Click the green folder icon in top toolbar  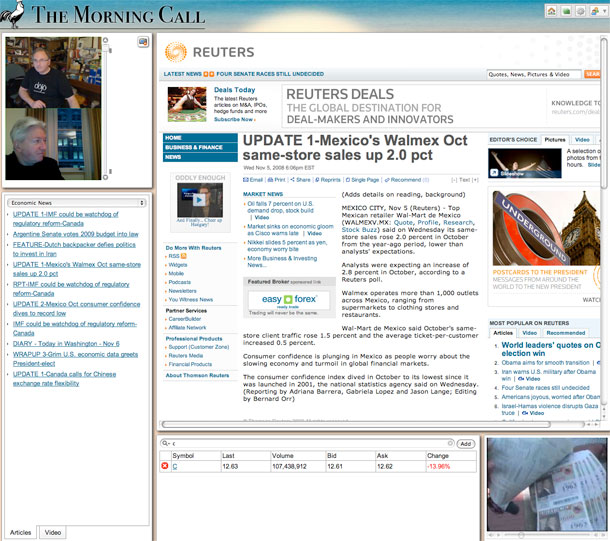pyautogui.click(x=566, y=11)
